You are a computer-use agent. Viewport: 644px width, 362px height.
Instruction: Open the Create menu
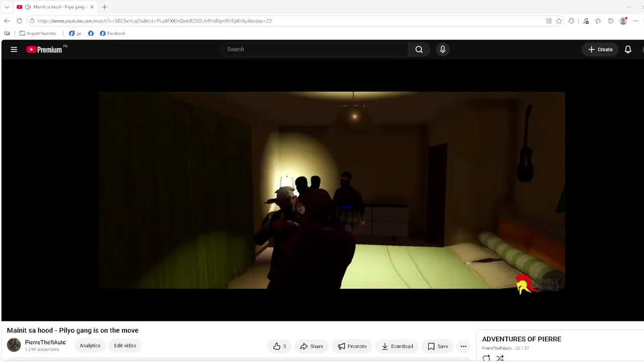(x=600, y=49)
